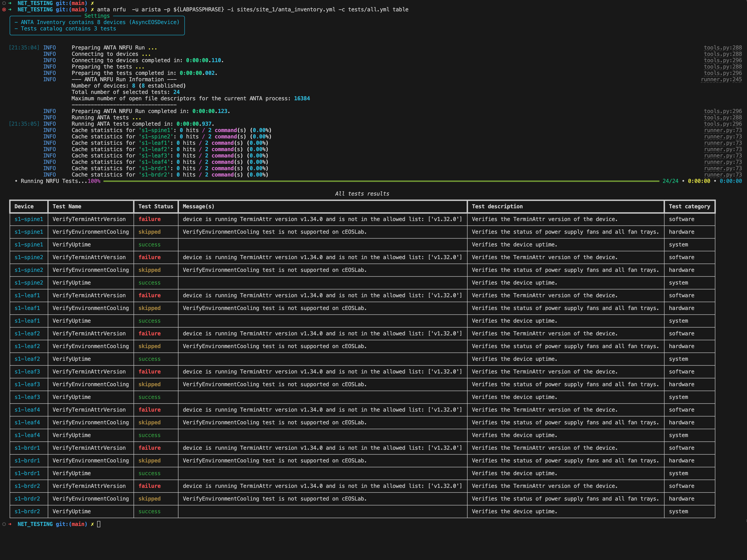Click the terminal cursor at the bottom prompt

(99, 524)
